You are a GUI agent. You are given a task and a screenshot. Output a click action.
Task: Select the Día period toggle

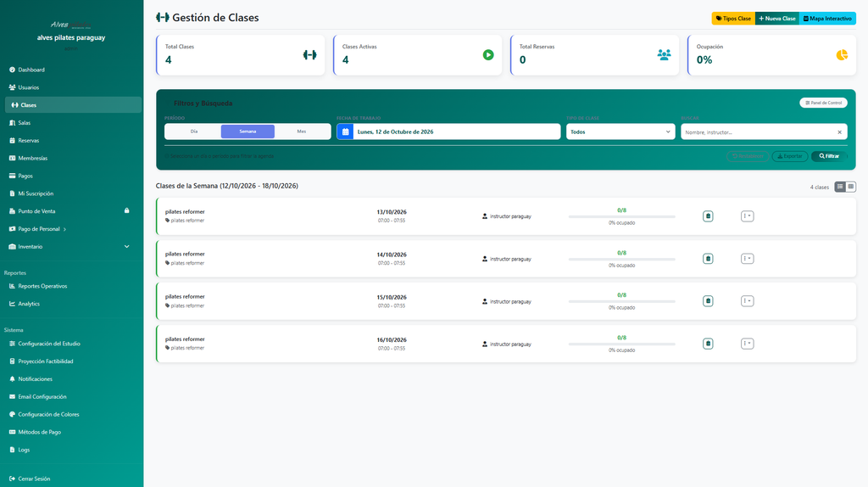194,132
